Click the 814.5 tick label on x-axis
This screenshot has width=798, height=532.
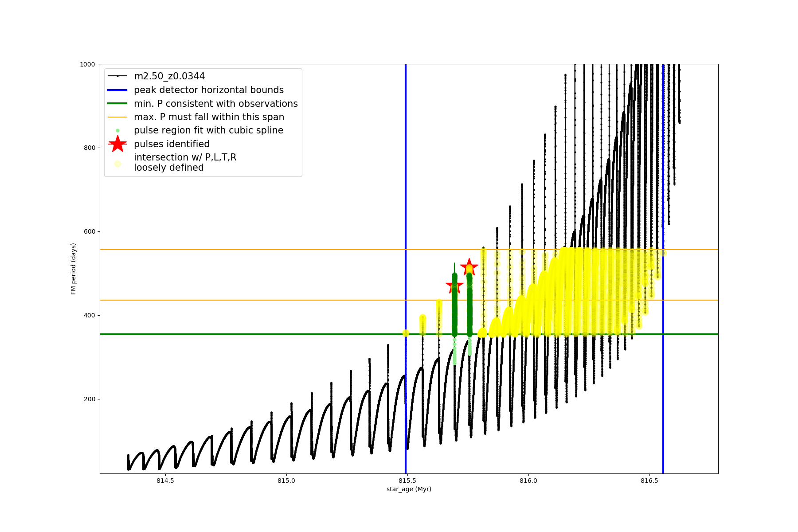click(x=165, y=481)
